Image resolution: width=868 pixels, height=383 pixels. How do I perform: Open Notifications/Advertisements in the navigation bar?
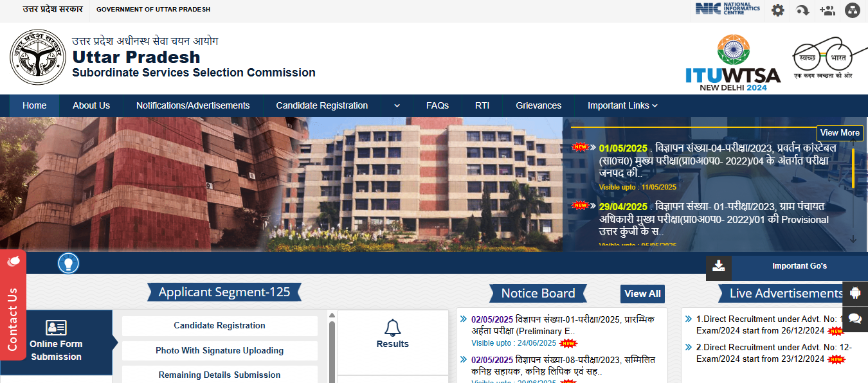coord(193,105)
